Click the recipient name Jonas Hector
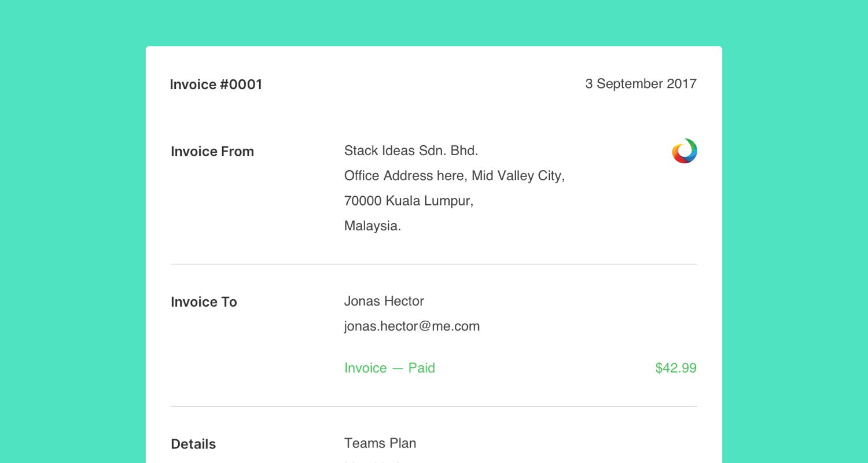Screen dimensions: 868x463 (384, 302)
